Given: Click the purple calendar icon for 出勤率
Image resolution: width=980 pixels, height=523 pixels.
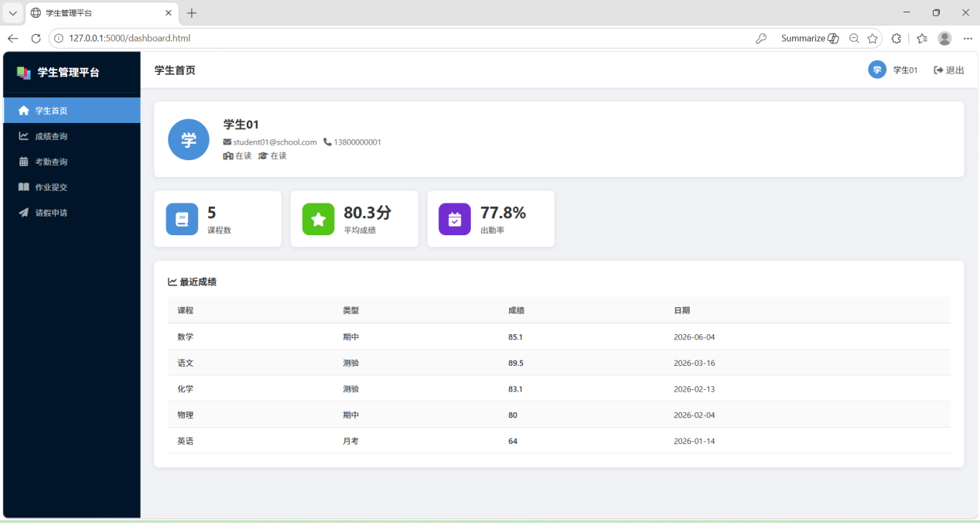Looking at the screenshot, I should tap(455, 219).
